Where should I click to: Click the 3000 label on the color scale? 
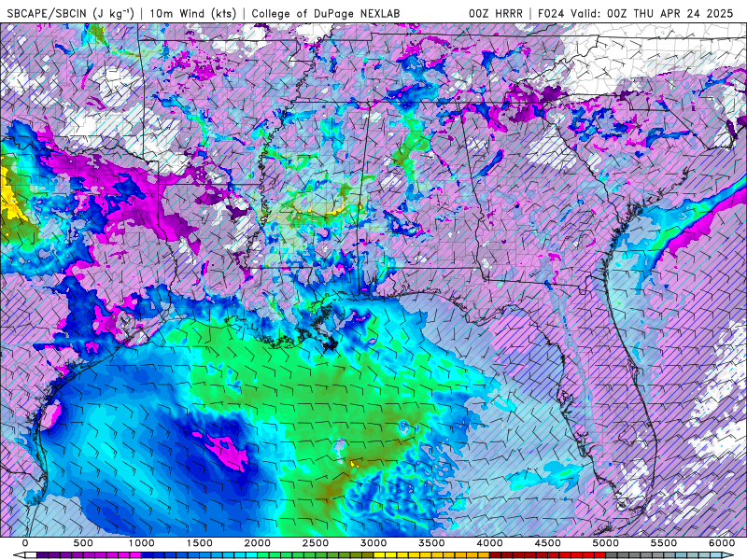point(373,543)
